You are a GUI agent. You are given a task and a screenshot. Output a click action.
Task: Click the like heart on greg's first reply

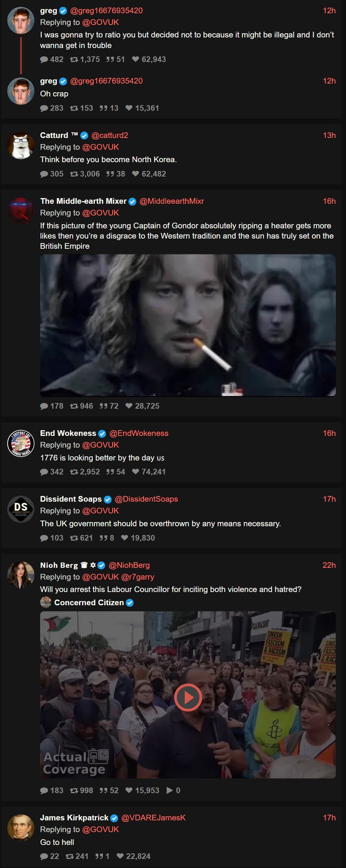click(135, 59)
